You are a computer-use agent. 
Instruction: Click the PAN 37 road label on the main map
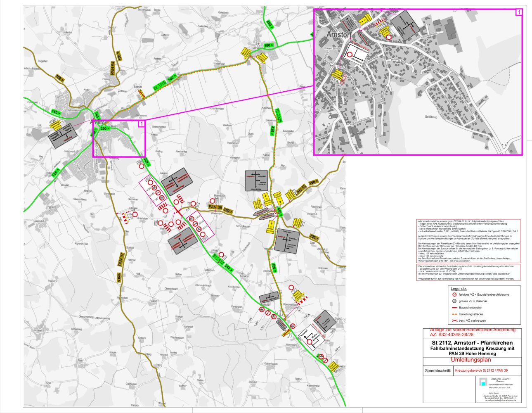click(121, 259)
